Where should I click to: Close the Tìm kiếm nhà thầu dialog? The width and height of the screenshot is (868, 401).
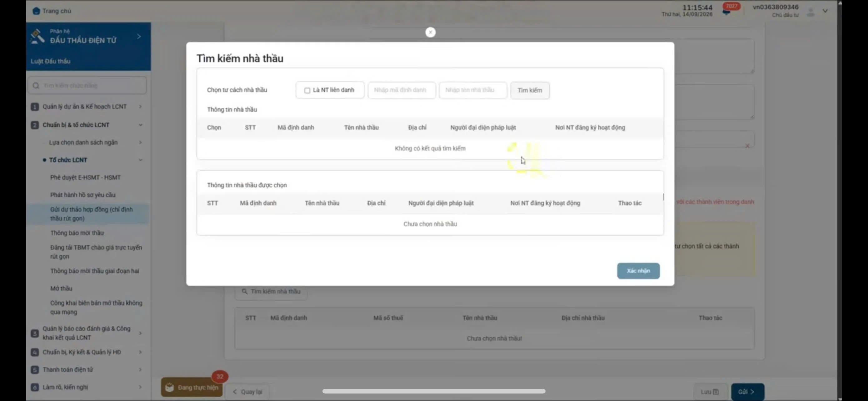(430, 32)
